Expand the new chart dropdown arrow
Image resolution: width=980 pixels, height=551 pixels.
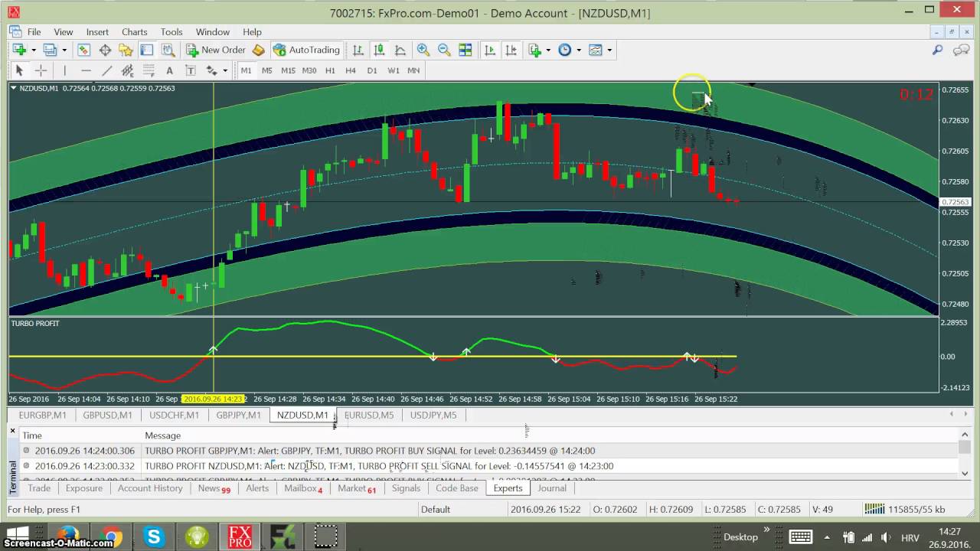34,50
